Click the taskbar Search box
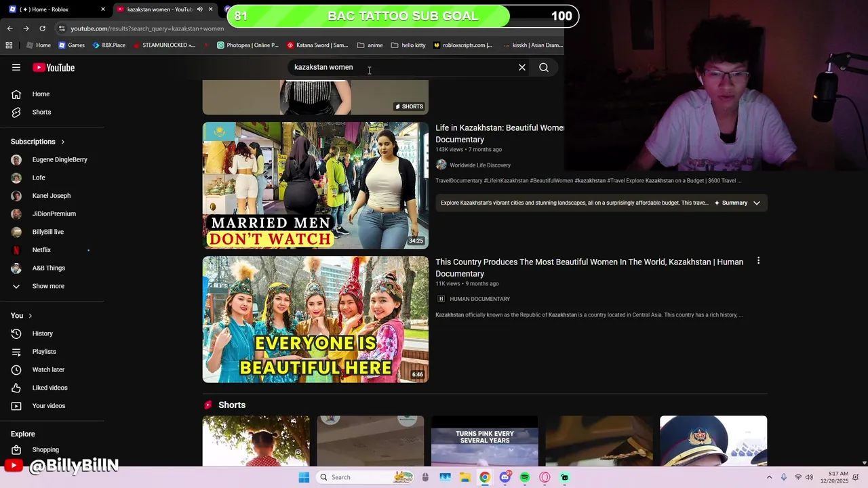The height and width of the screenshot is (488, 868). tap(366, 477)
